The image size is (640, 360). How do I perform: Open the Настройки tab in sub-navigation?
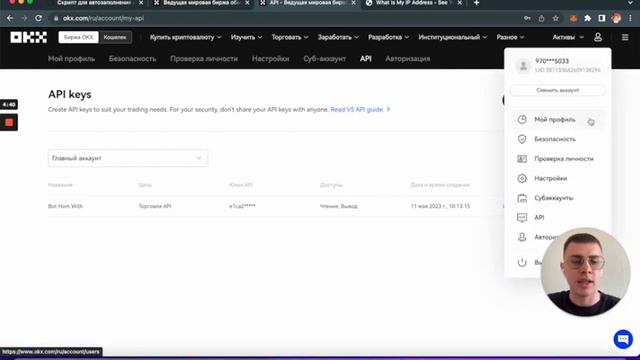270,59
